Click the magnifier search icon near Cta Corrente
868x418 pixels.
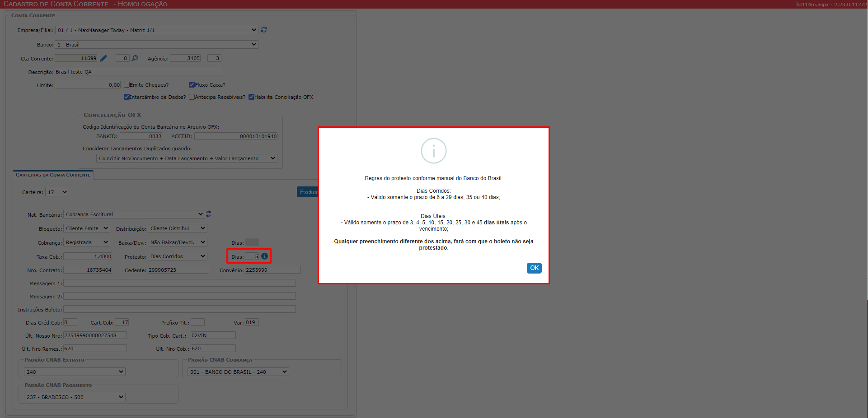click(135, 58)
